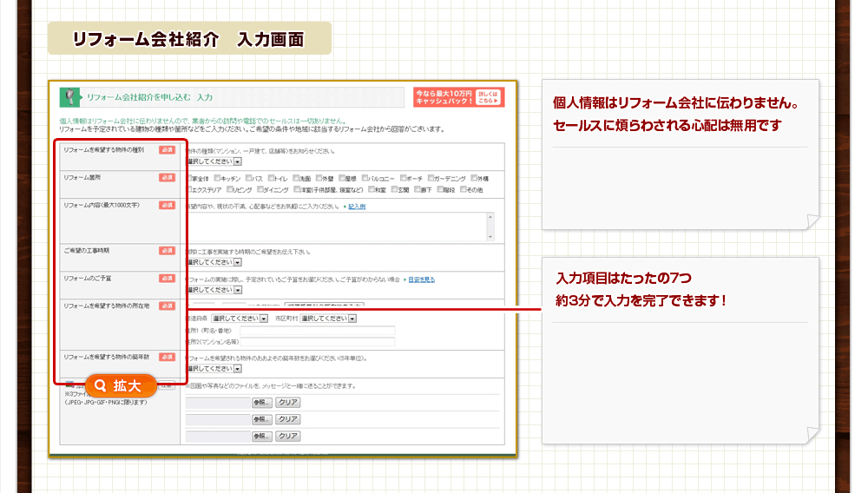This screenshot has height=493, width=868.
Task: Click the reform content textarea scrollbar
Action: coord(490,227)
